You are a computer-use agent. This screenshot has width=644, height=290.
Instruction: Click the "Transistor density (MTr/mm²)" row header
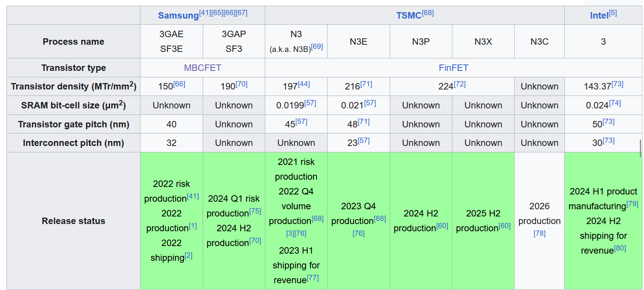(x=74, y=86)
